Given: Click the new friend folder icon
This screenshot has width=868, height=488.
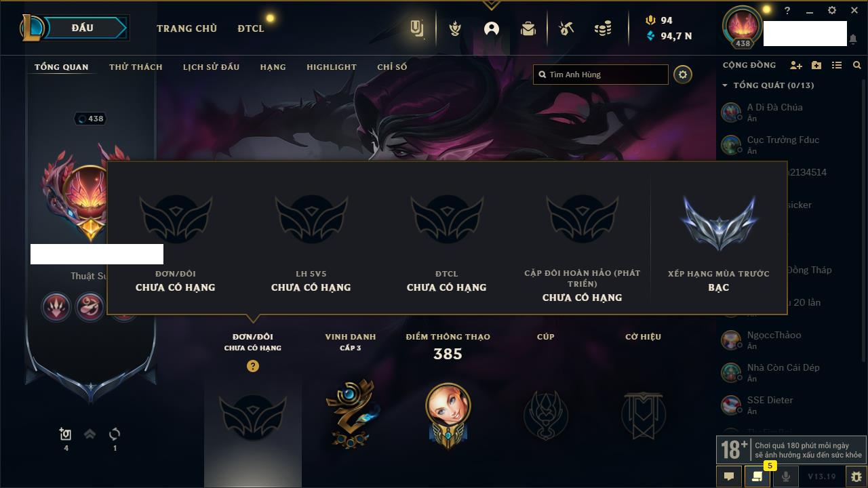Looking at the screenshot, I should coord(816,65).
